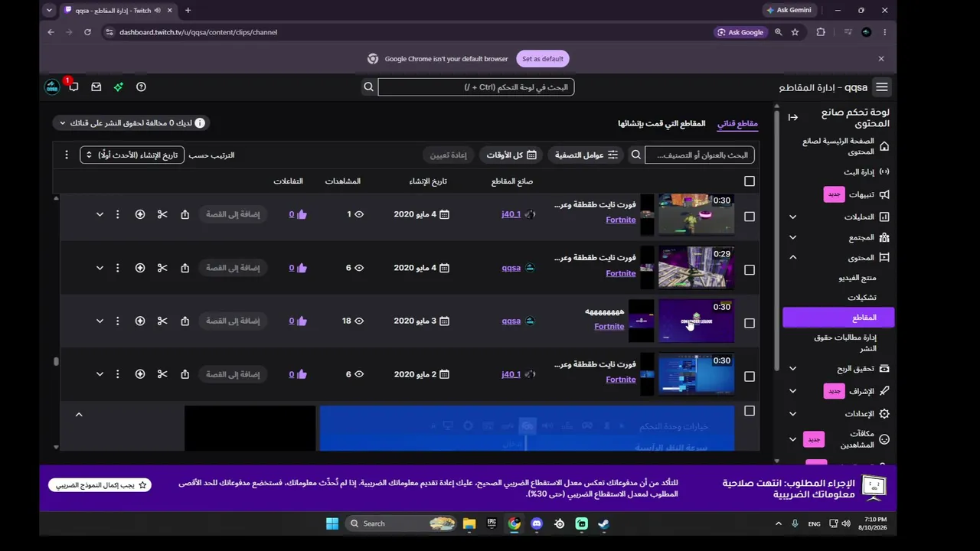Open the Fortnite link on the 1-view clip

click(x=621, y=220)
